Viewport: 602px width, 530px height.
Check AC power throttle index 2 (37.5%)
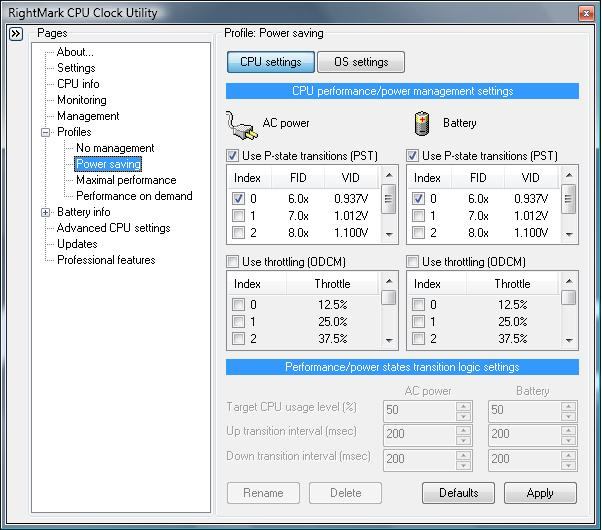pos(238,338)
